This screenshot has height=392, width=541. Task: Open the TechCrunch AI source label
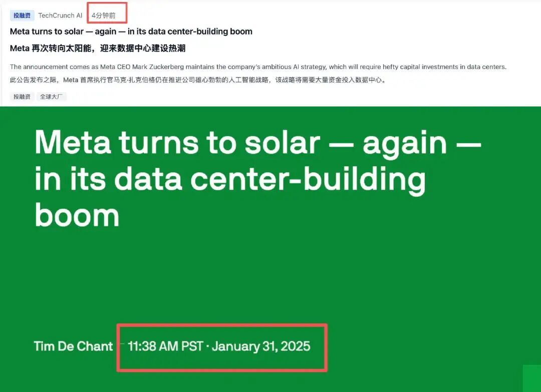click(60, 16)
